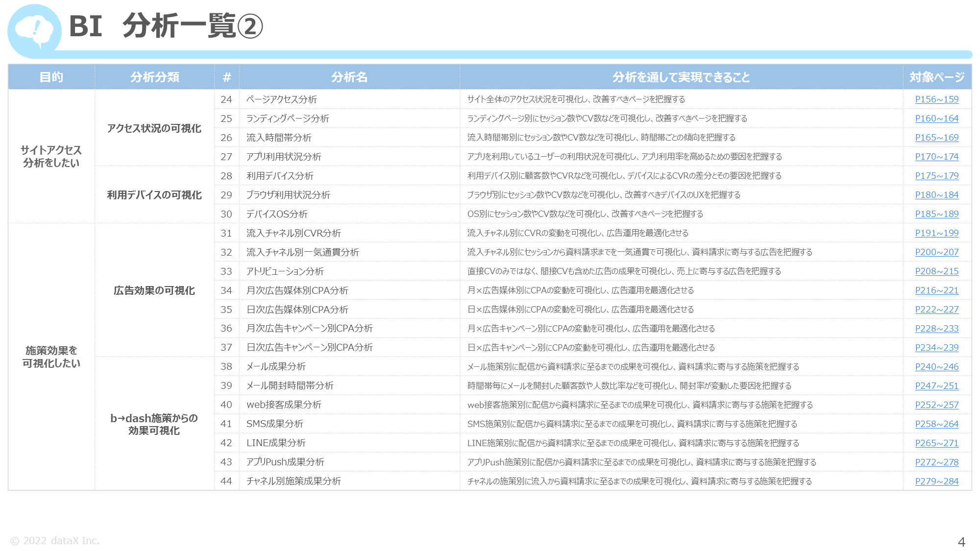Open page link P200~207
Screen dimensions: 980x551
tap(936, 252)
